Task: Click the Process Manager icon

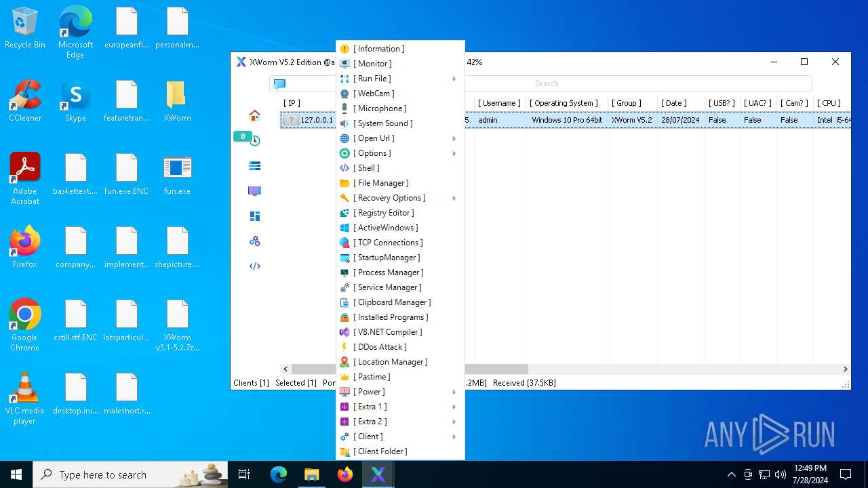Action: (344, 272)
